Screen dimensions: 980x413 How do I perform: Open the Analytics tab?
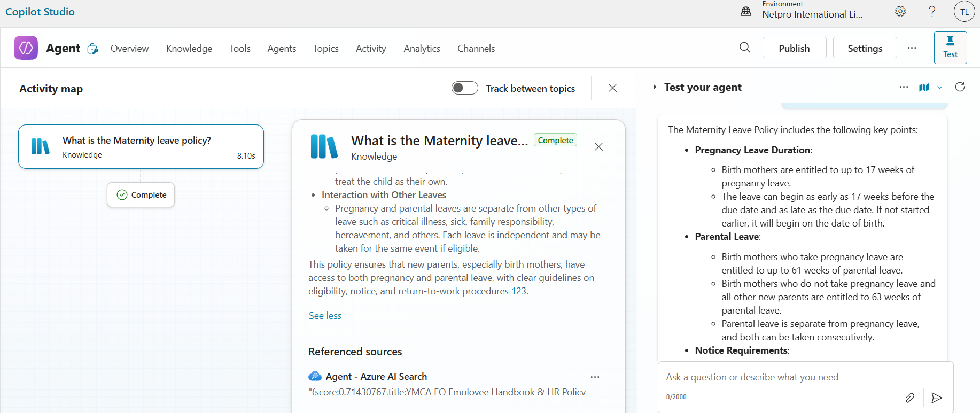pos(422,49)
